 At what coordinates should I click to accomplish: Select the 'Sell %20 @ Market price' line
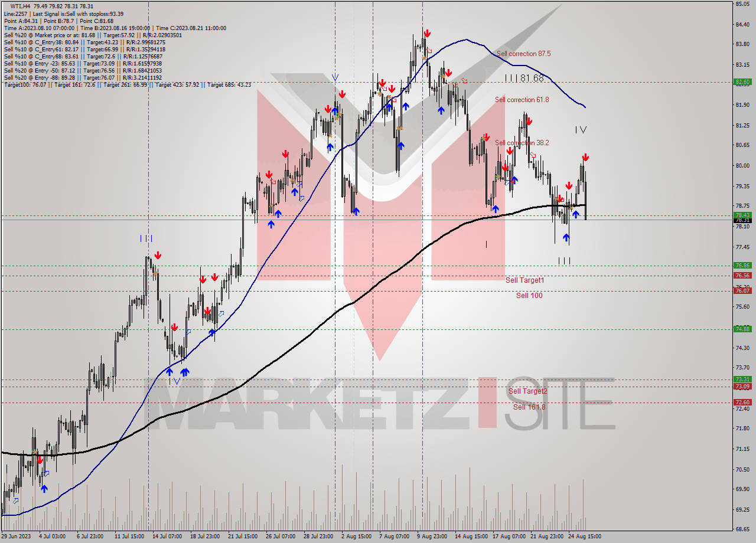click(x=93, y=35)
